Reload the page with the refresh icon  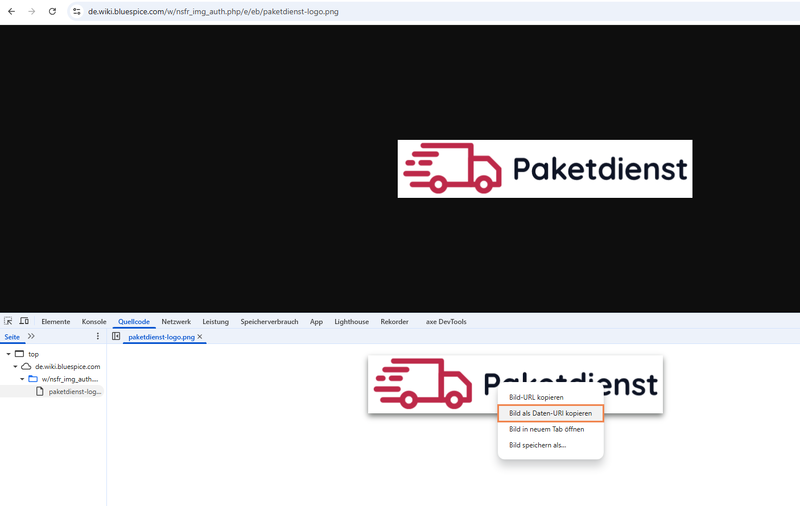coord(52,11)
